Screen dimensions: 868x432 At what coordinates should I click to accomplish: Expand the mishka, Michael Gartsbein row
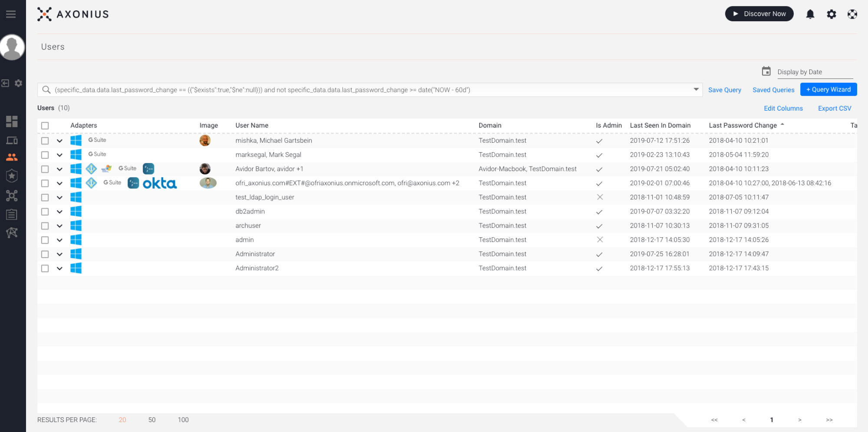tap(59, 141)
